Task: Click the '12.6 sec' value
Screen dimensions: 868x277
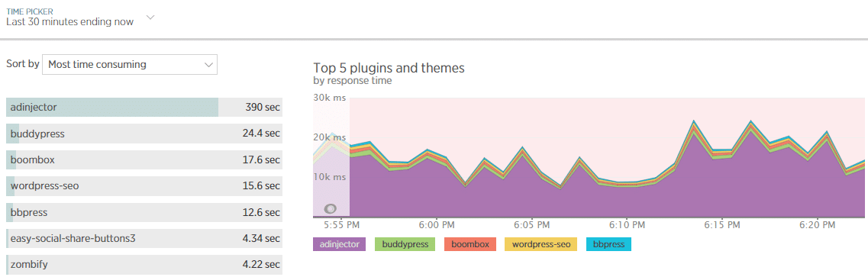Action: point(261,212)
